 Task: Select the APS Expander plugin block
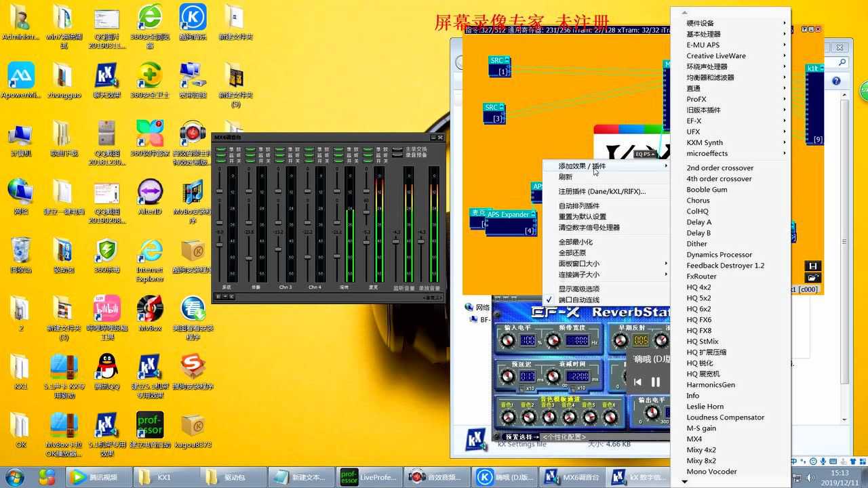click(511, 222)
